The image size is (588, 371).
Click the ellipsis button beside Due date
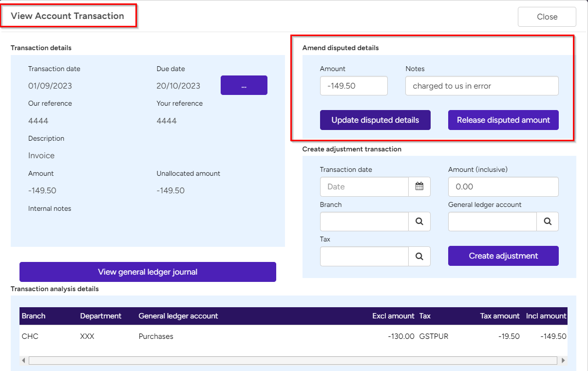244,85
